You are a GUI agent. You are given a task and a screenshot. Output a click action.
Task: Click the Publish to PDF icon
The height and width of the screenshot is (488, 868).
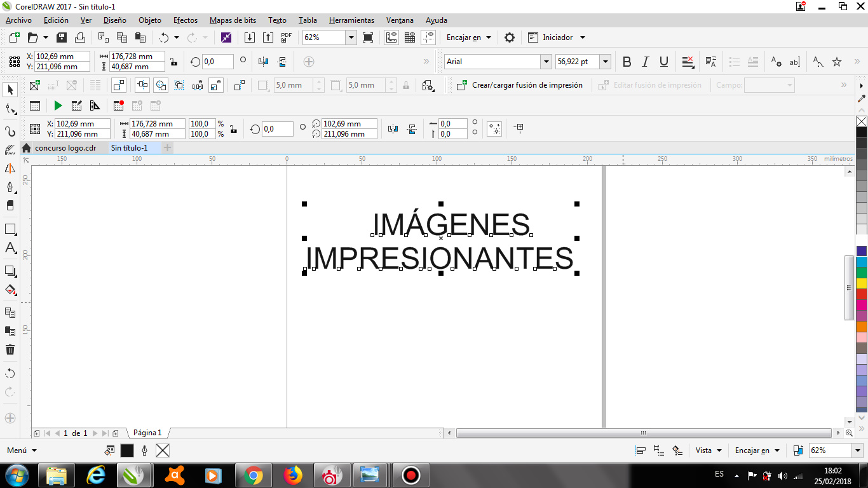click(287, 37)
